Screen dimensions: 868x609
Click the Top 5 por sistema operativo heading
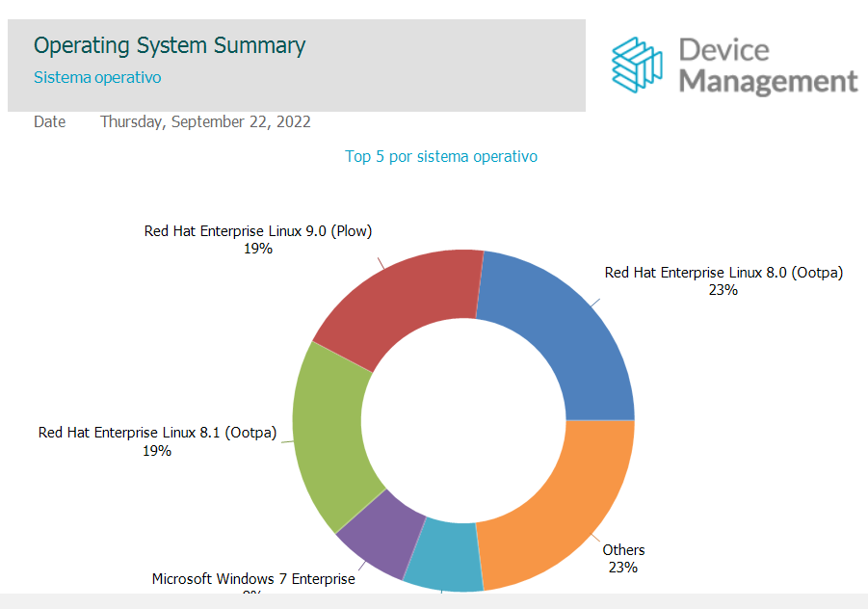441,156
